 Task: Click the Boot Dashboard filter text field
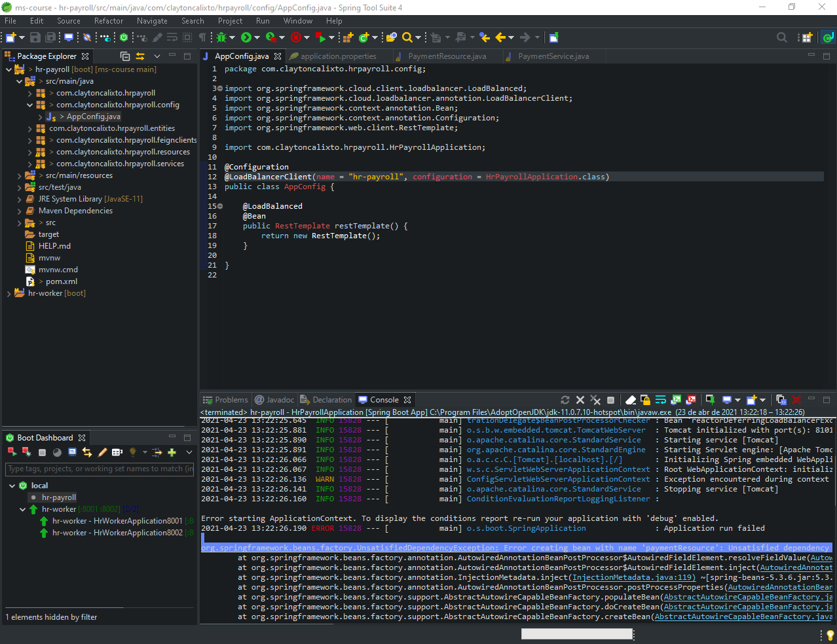click(x=100, y=469)
